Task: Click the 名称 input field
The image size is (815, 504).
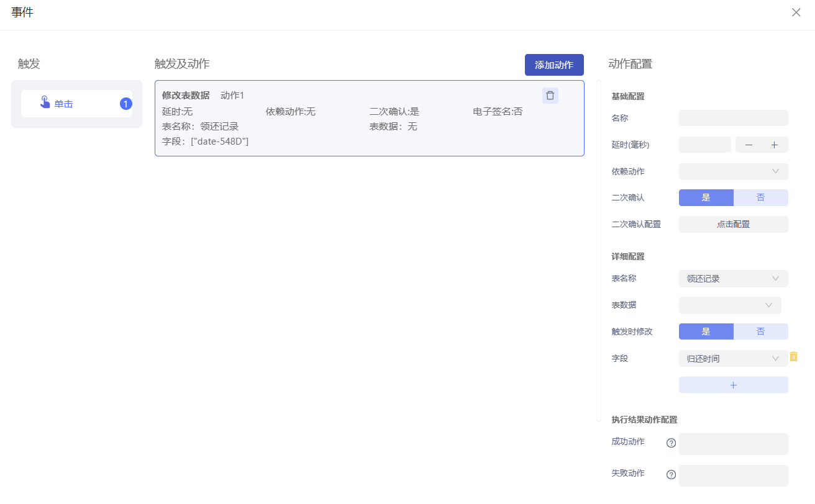Action: pyautogui.click(x=734, y=118)
